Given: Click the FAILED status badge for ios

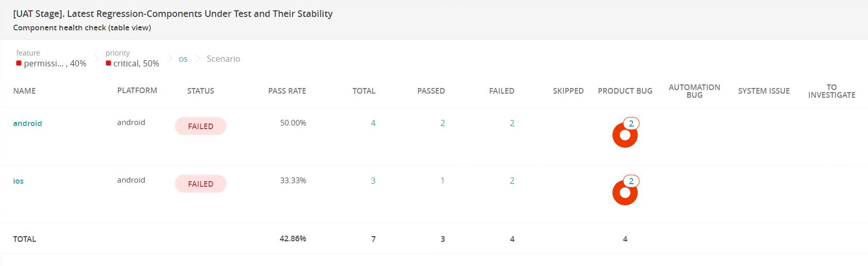Looking at the screenshot, I should (200, 184).
